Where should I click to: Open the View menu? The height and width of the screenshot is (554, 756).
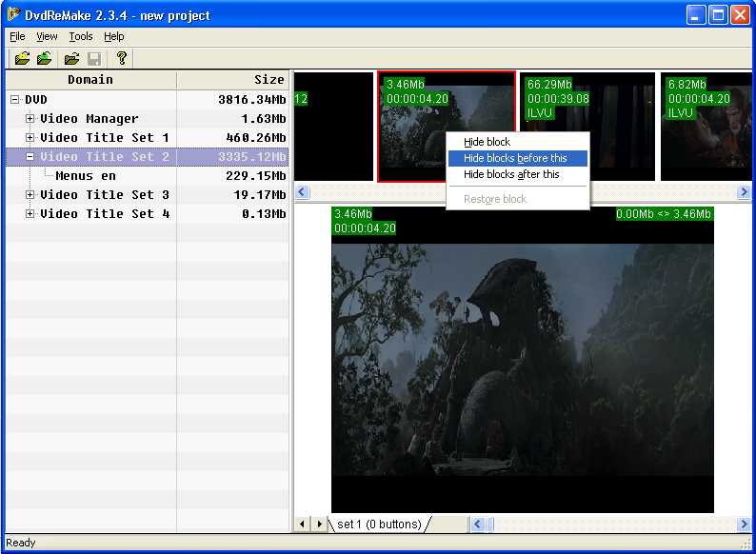(47, 36)
